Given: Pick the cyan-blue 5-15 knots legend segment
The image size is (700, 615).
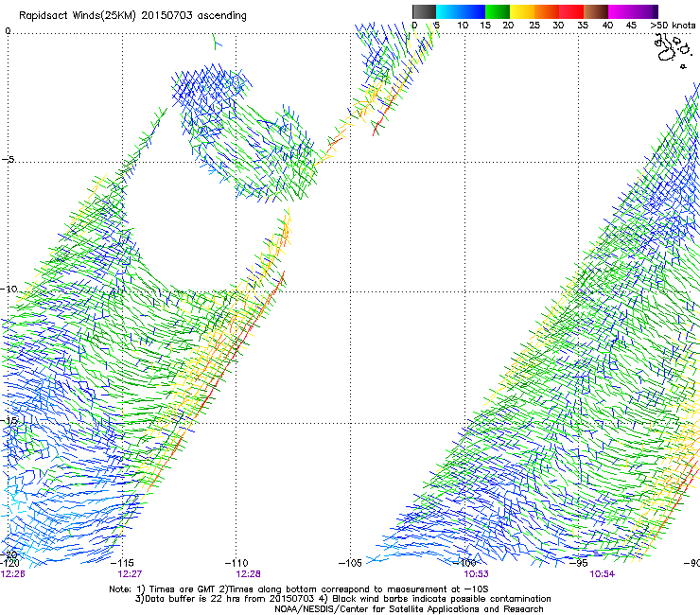Looking at the screenshot, I should (x=461, y=11).
